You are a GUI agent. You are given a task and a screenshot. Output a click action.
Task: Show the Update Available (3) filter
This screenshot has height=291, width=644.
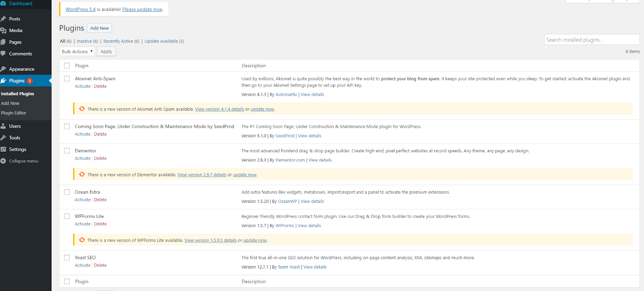point(164,41)
